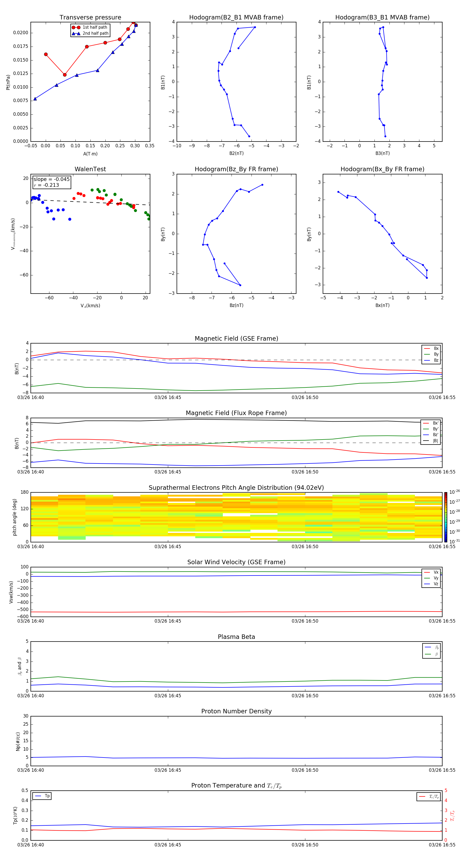Click the '03/26 16:55' tick under Proton Temperature plot

(x=442, y=845)
